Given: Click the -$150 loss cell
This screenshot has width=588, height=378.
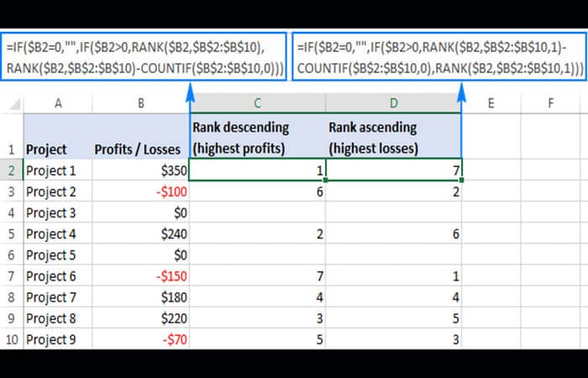Looking at the screenshot, I should tap(140, 276).
